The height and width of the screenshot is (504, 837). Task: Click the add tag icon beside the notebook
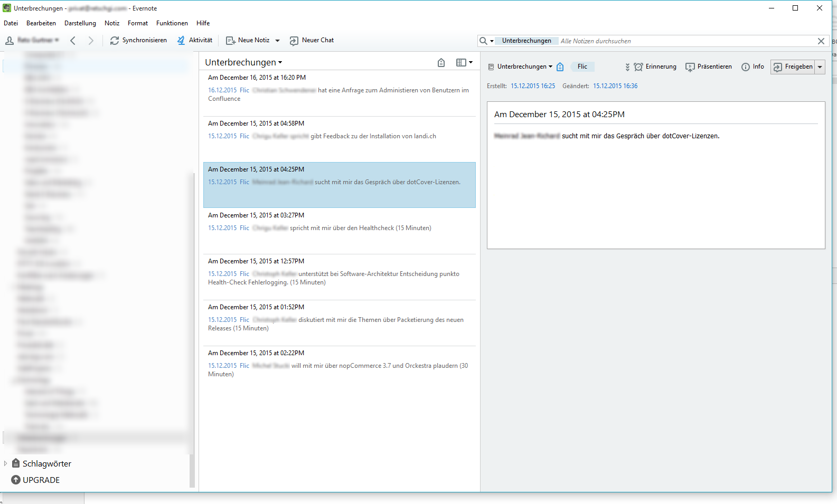coord(560,67)
